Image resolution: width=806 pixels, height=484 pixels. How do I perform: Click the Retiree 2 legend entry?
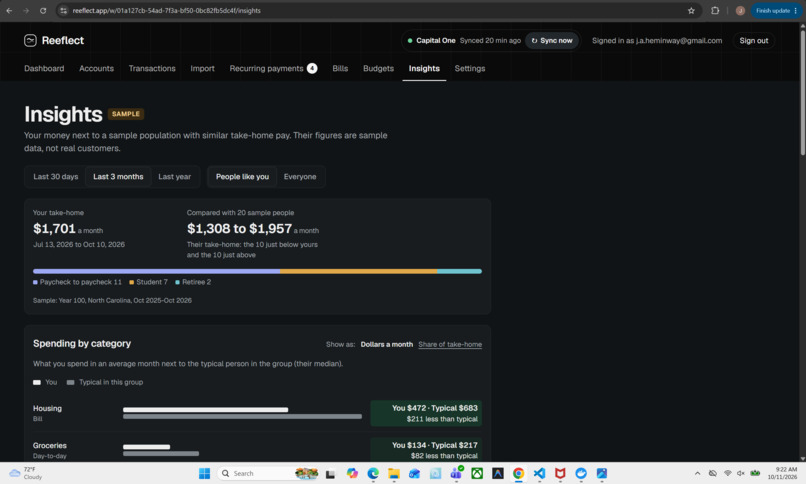click(x=193, y=282)
